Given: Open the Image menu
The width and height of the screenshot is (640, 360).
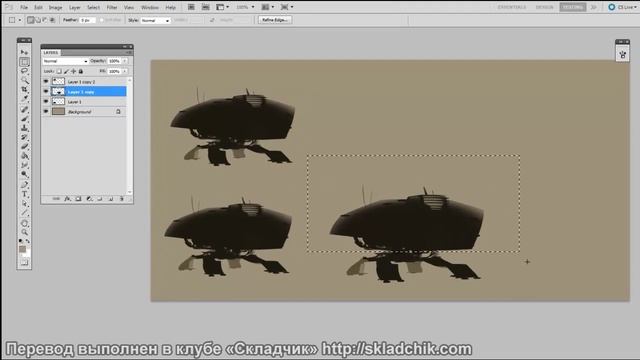Looking at the screenshot, I should pyautogui.click(x=56, y=7).
